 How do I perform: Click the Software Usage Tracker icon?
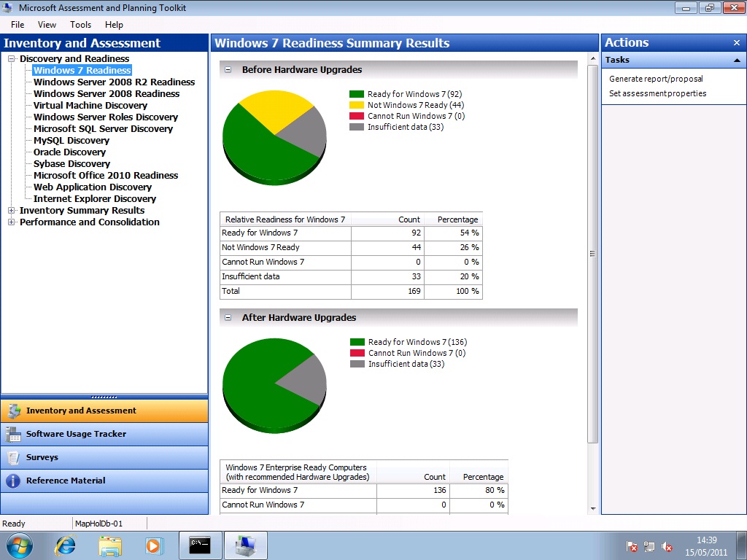(13, 434)
